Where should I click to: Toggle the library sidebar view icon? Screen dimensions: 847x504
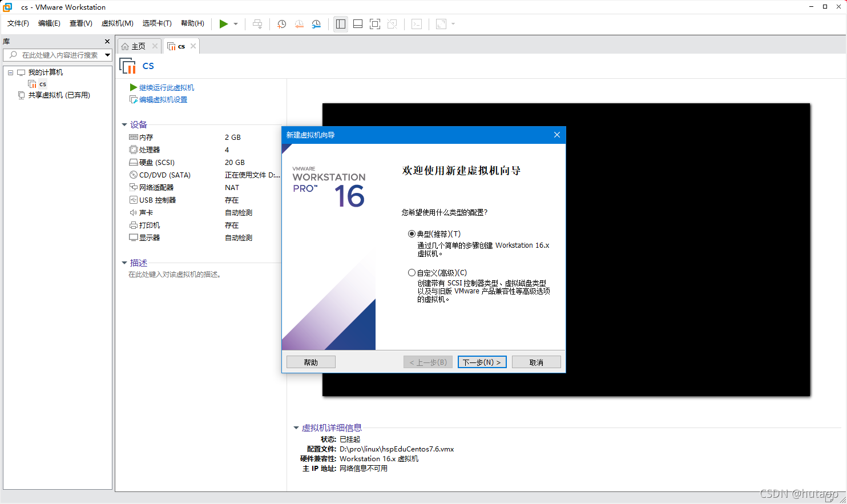click(341, 24)
